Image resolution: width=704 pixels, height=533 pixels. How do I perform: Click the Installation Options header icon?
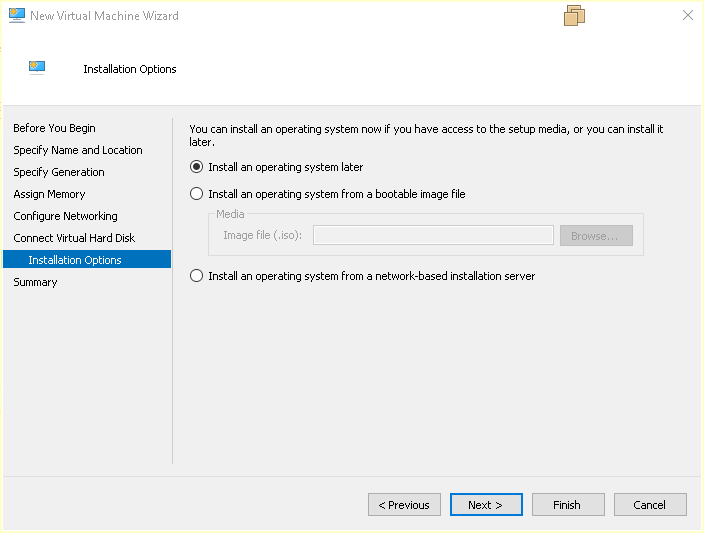pyautogui.click(x=37, y=68)
